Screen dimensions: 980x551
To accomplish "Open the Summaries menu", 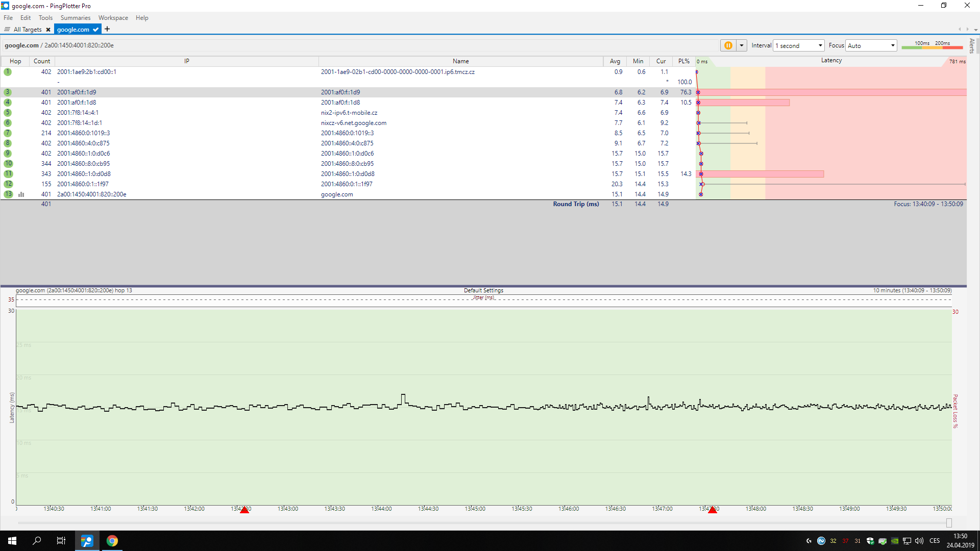I will click(75, 18).
